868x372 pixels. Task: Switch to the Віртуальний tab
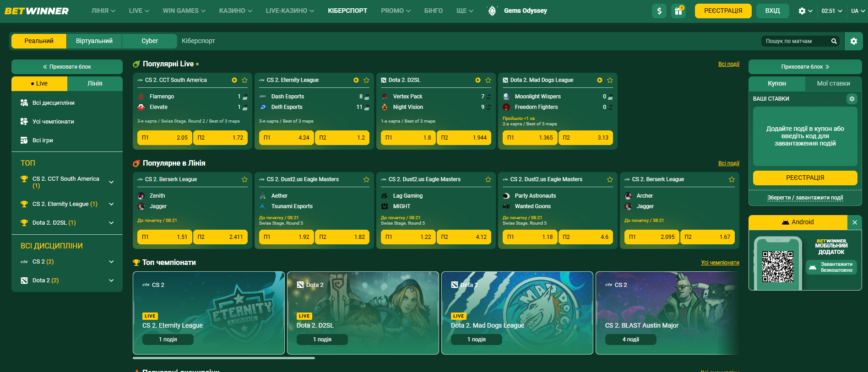94,41
